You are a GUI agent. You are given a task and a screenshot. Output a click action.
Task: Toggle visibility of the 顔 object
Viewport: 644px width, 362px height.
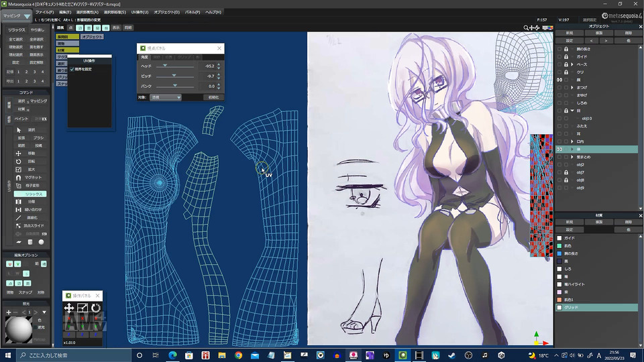pos(559,80)
